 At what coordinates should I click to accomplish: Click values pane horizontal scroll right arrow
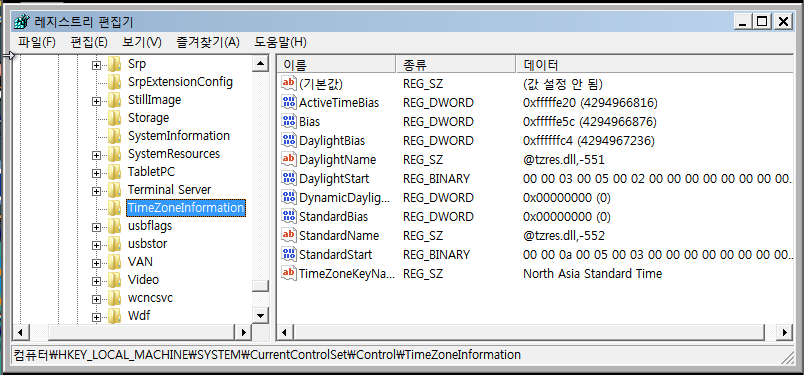coord(785,332)
